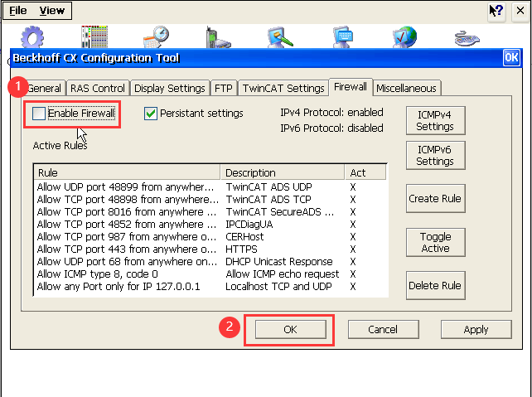Screen dimensions: 532x397
Task: Click the monitor with pencil icon
Action: (x=280, y=36)
